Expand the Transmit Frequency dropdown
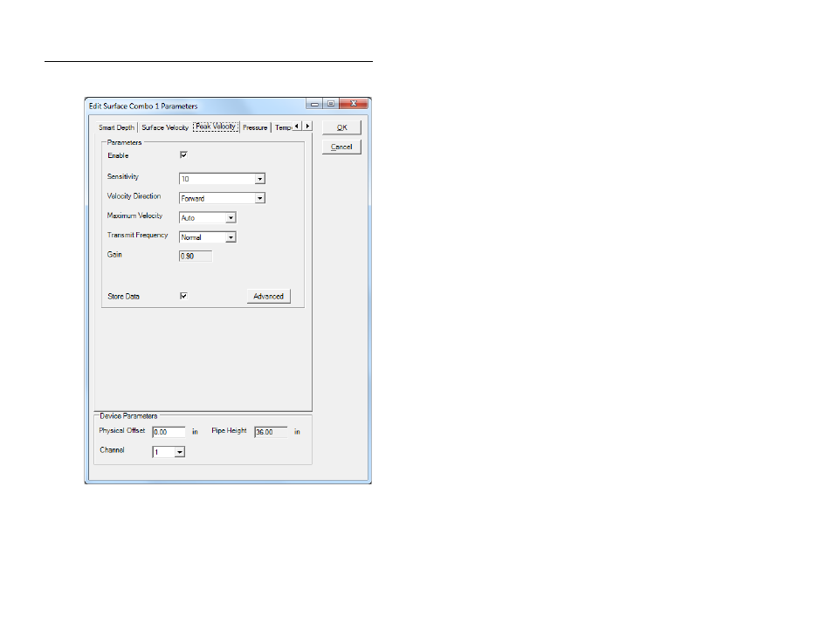The height and width of the screenshot is (644, 833). 231,237
